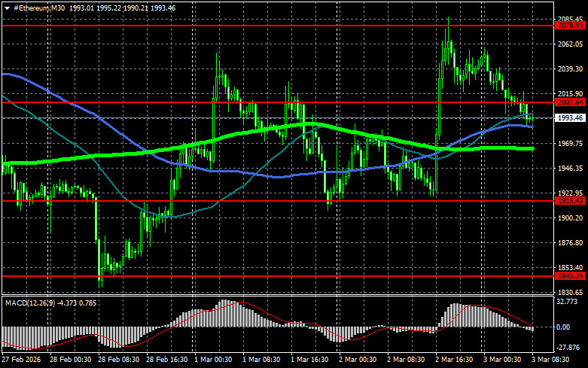Click the MACD scale value 32.773

(x=567, y=302)
